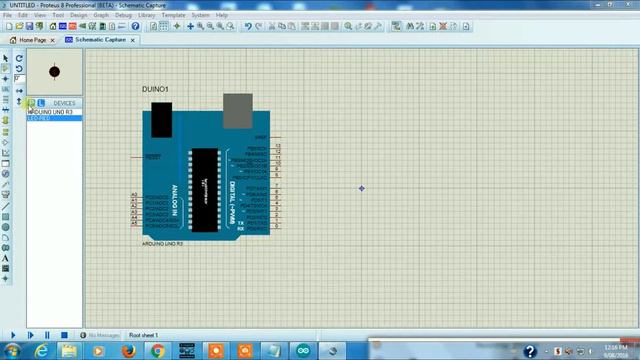Click the Rotate Clockwise button

(19, 58)
